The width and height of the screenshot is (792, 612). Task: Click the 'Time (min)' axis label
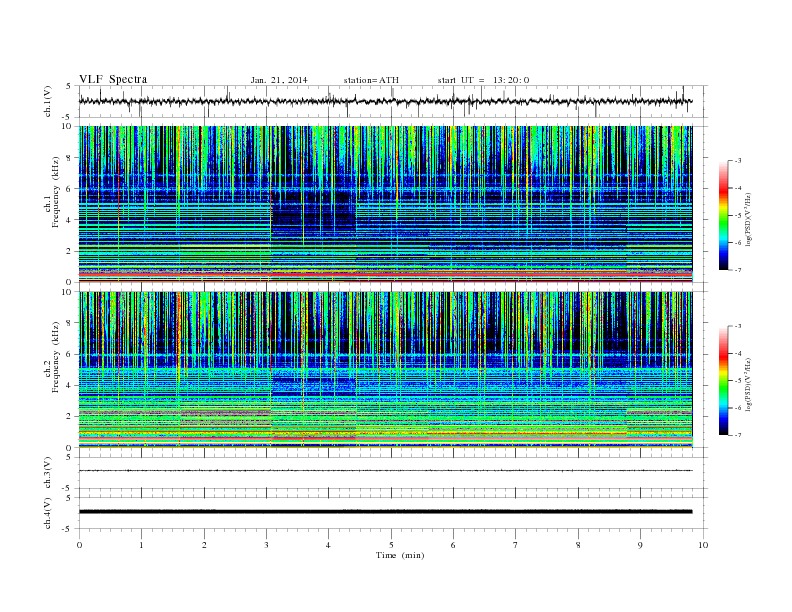[400, 555]
